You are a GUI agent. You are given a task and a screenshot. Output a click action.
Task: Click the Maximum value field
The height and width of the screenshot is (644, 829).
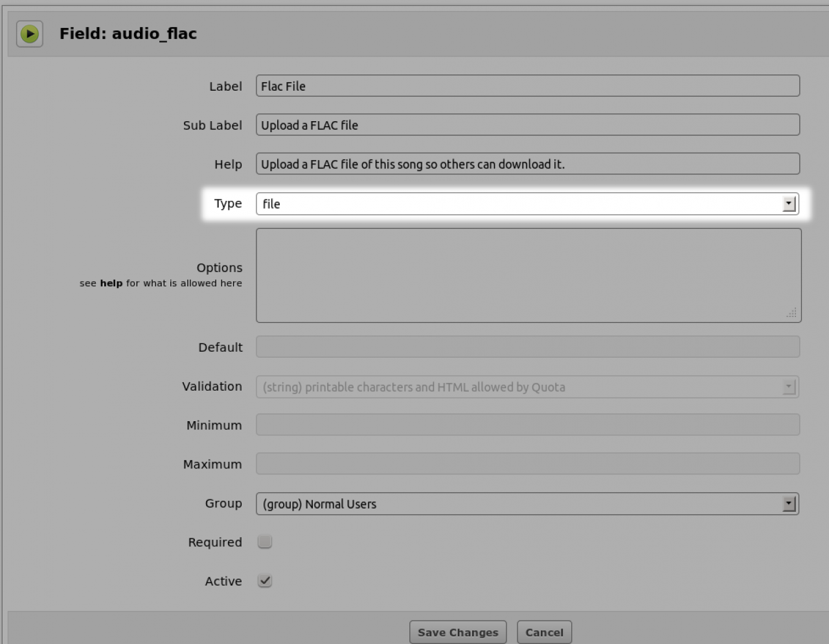click(527, 464)
